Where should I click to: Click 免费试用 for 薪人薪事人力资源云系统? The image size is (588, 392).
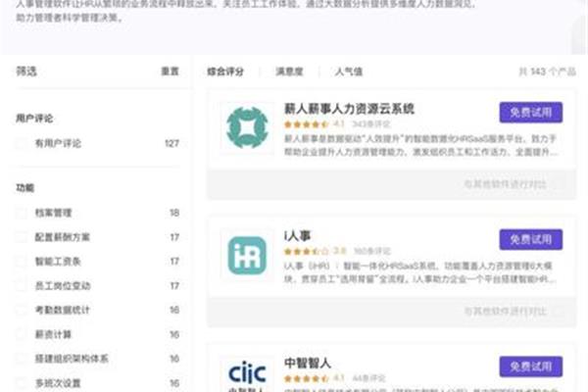(x=530, y=112)
